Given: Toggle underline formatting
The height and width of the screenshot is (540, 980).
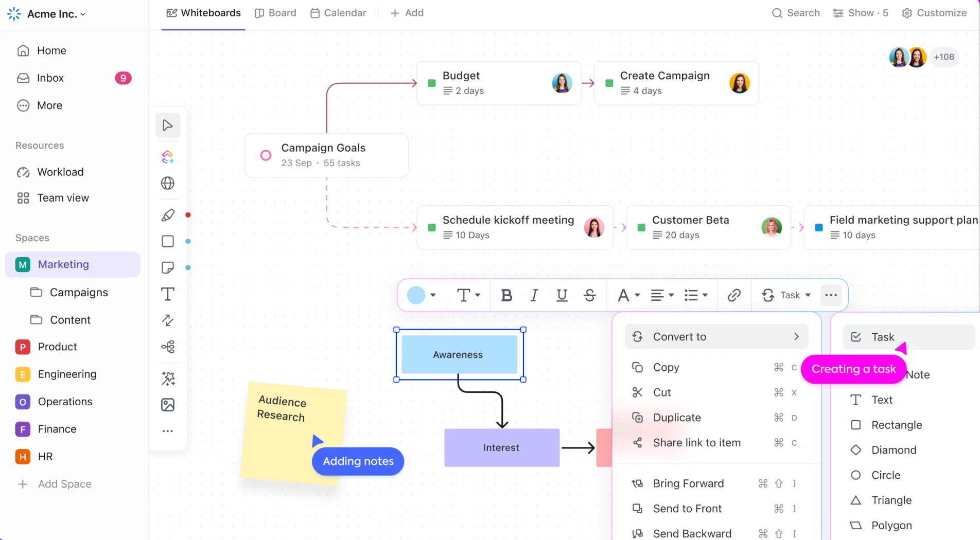Looking at the screenshot, I should [562, 295].
